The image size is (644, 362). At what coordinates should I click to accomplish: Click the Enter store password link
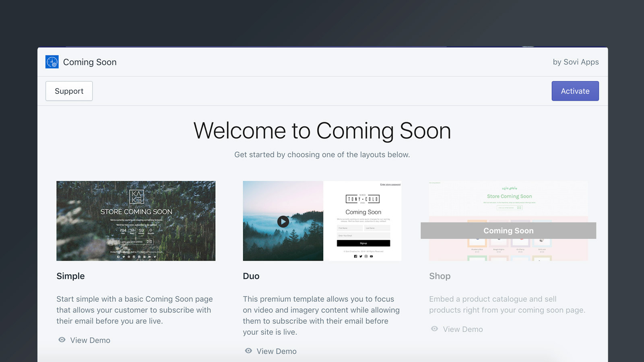[390, 185]
